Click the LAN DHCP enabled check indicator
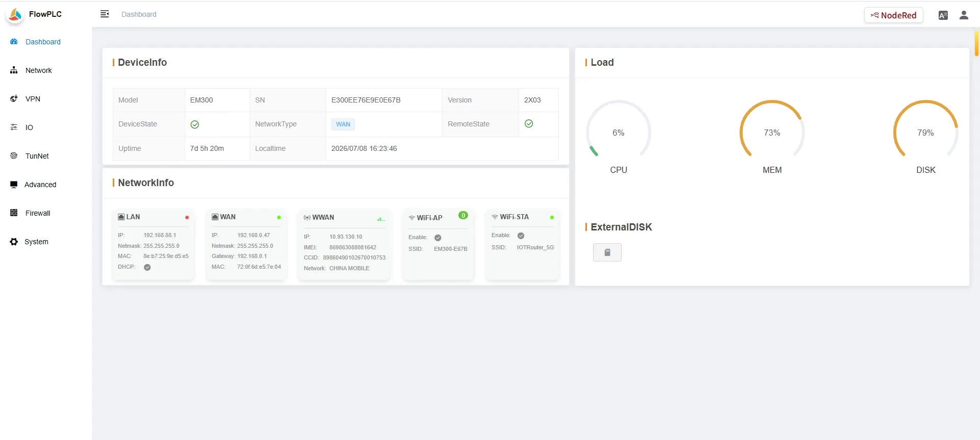The width and height of the screenshot is (980, 440). pos(147,267)
